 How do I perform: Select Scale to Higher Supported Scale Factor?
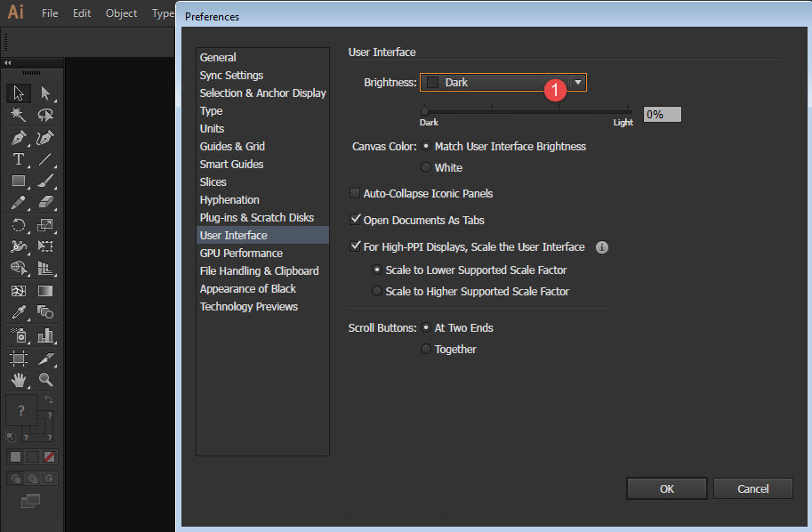[x=377, y=291]
